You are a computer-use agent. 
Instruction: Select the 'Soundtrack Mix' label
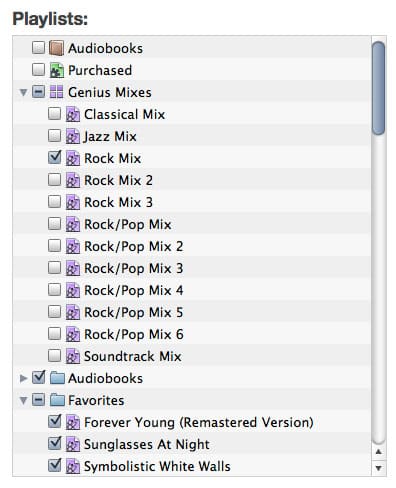coord(133,356)
